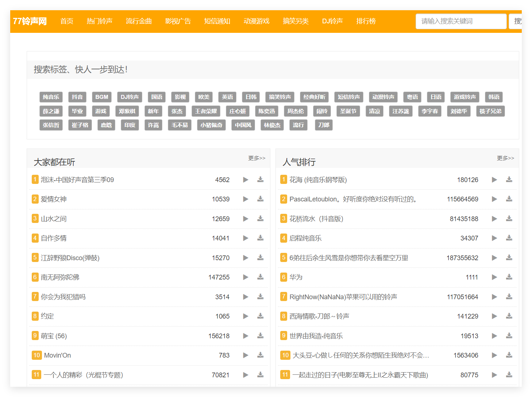Play 一起走过的日子 movie song

494,375
